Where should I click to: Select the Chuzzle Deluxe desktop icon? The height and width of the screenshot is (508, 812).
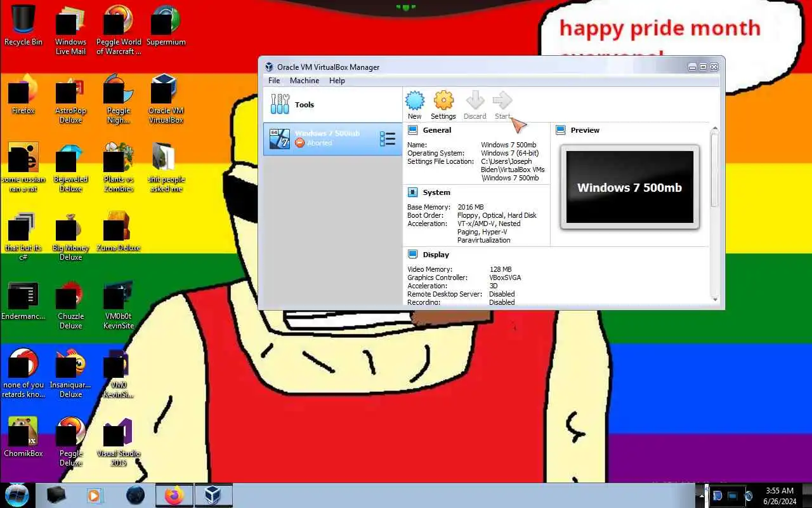pyautogui.click(x=70, y=305)
